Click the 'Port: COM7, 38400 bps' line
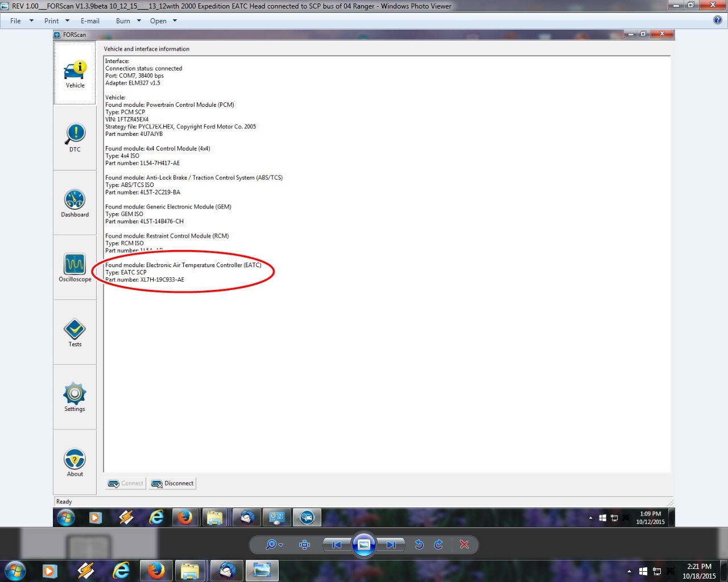This screenshot has height=582, width=728. tap(134, 76)
